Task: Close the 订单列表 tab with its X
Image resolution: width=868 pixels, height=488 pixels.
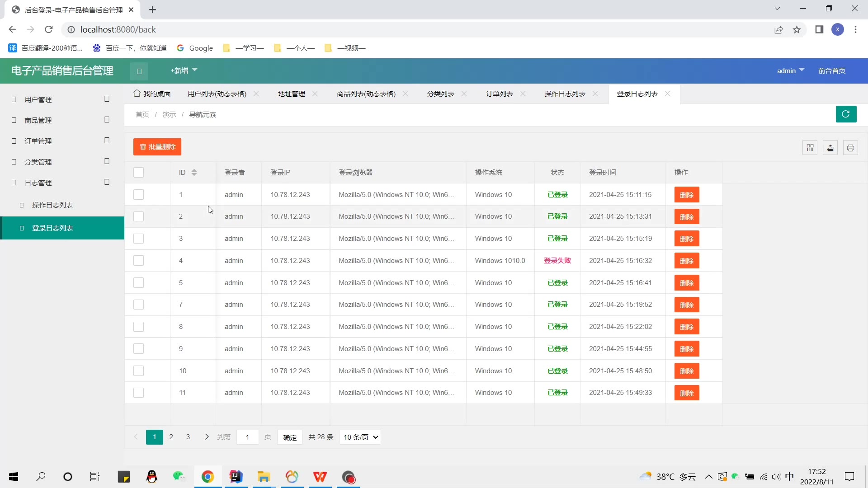Action: [523, 94]
